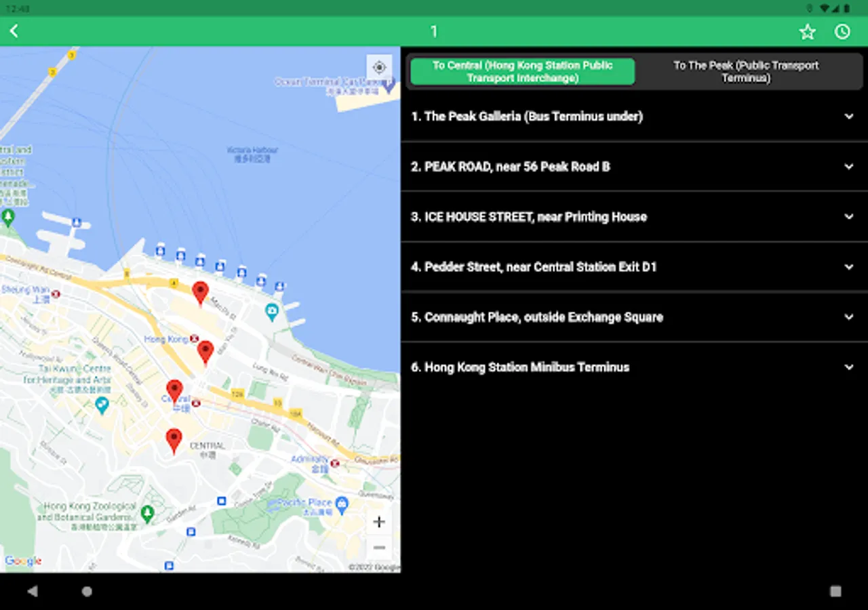Image resolution: width=868 pixels, height=610 pixels.
Task: Select stop 6 Hong Kong Station Minibus Terminus
Action: coord(520,367)
